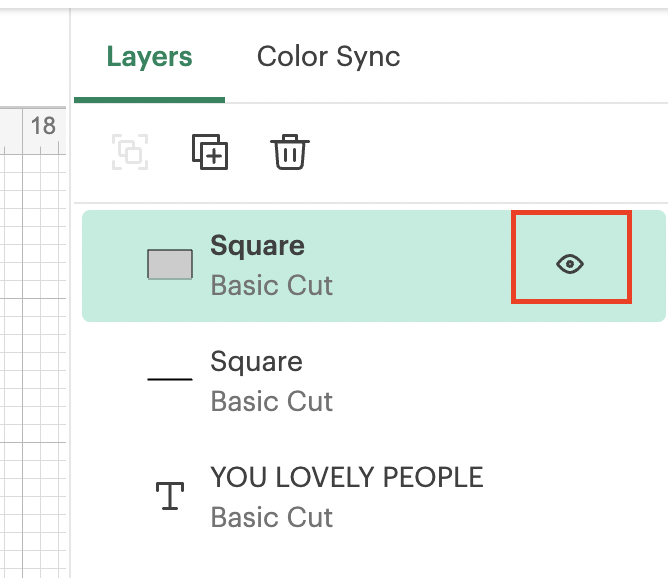
Task: Select the bold Square layer name
Action: pyautogui.click(x=257, y=246)
